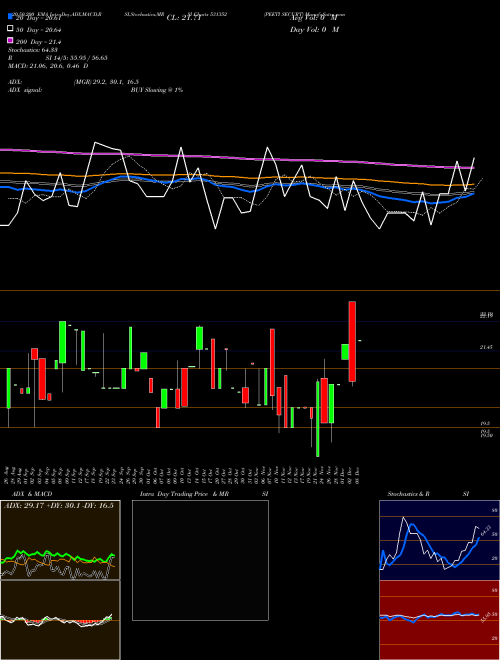
Task: Click the 64.33 value on Stochastics chart
Action: 485,531
